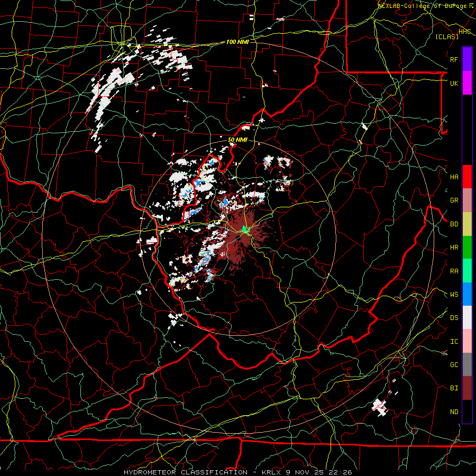Select the WS blue legend swatch
Screen dimensions: 476x476
pos(467,294)
